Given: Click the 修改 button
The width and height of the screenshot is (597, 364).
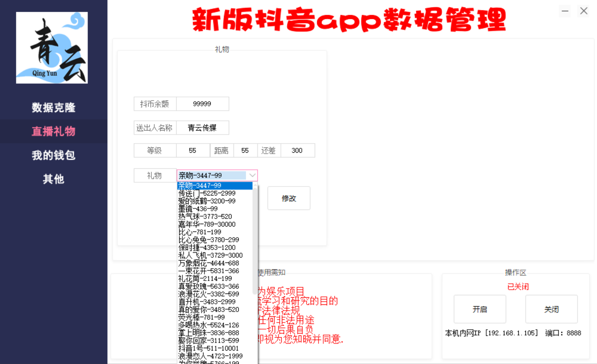Looking at the screenshot, I should [289, 198].
